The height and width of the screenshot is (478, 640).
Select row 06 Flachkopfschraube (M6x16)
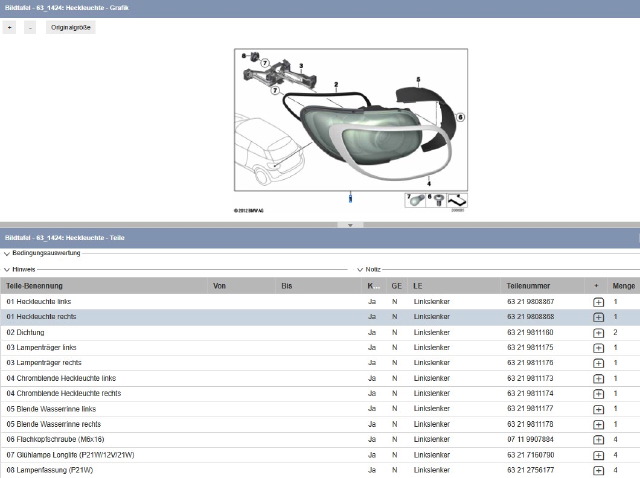pos(320,440)
